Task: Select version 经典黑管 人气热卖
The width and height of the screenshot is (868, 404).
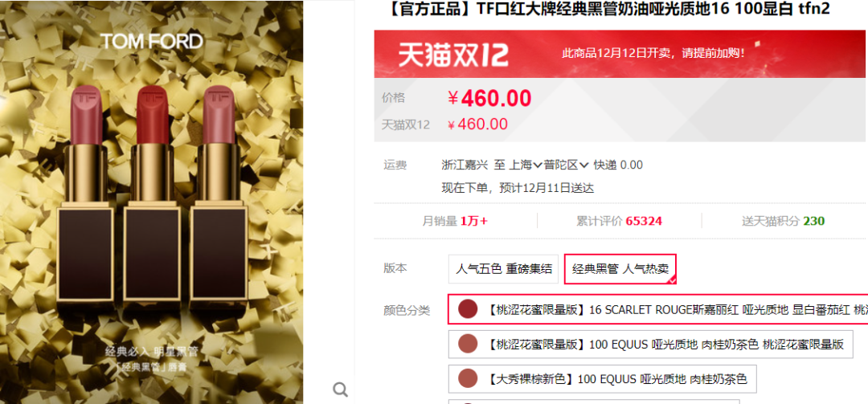Action: (x=620, y=269)
